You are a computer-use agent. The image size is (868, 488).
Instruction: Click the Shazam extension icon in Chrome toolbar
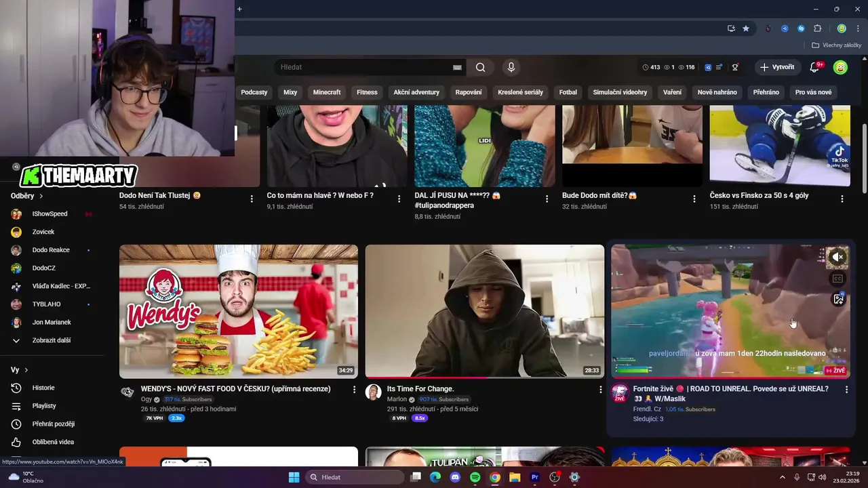coord(801,28)
